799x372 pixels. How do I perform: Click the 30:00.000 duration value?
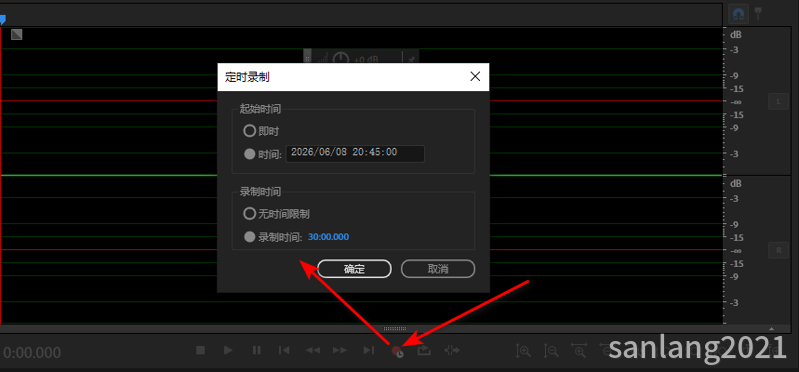(329, 237)
